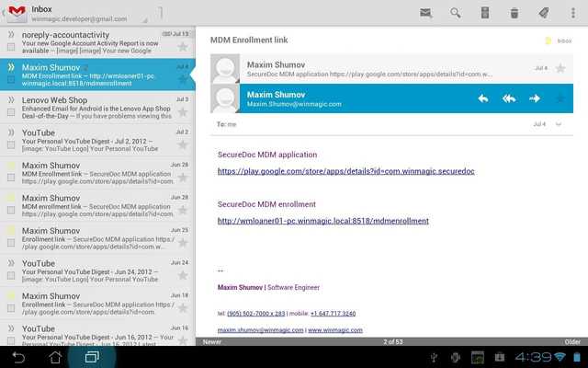Reply using the single arrow icon

[483, 98]
